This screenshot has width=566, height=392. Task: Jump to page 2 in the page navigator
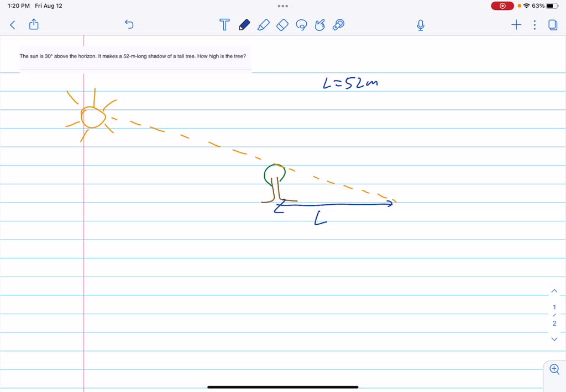(x=554, y=324)
